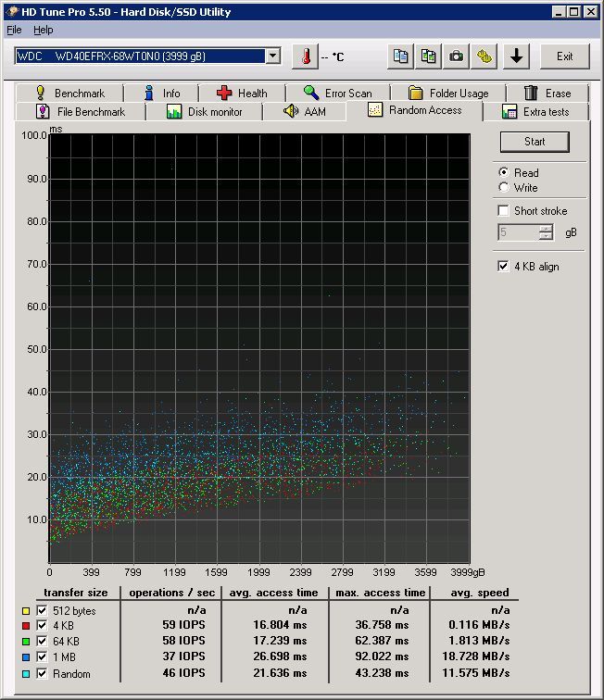Click the max. access time column header
Viewport: 604px width, 700px height.
coord(380,593)
